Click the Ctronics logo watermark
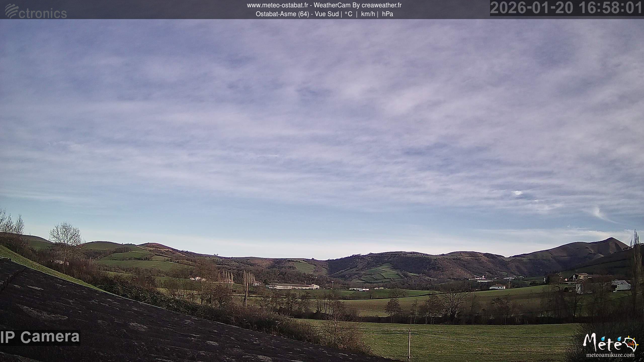The width and height of the screenshot is (644, 362). pos(36,11)
